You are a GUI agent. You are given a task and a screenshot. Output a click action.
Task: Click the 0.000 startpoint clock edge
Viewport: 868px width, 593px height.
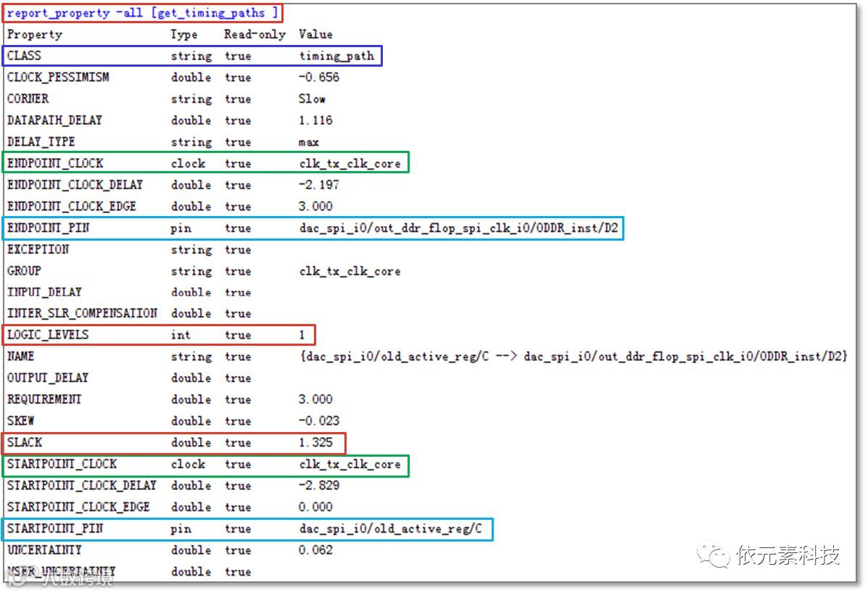315,507
